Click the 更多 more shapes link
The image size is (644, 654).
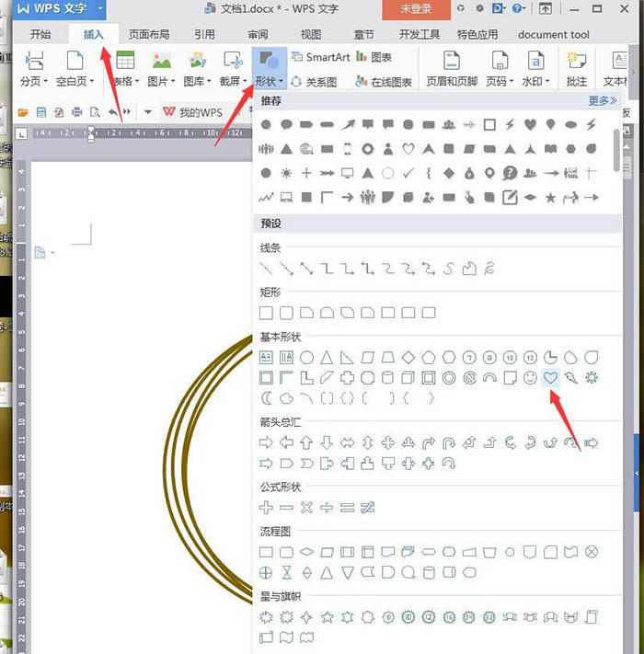point(603,100)
